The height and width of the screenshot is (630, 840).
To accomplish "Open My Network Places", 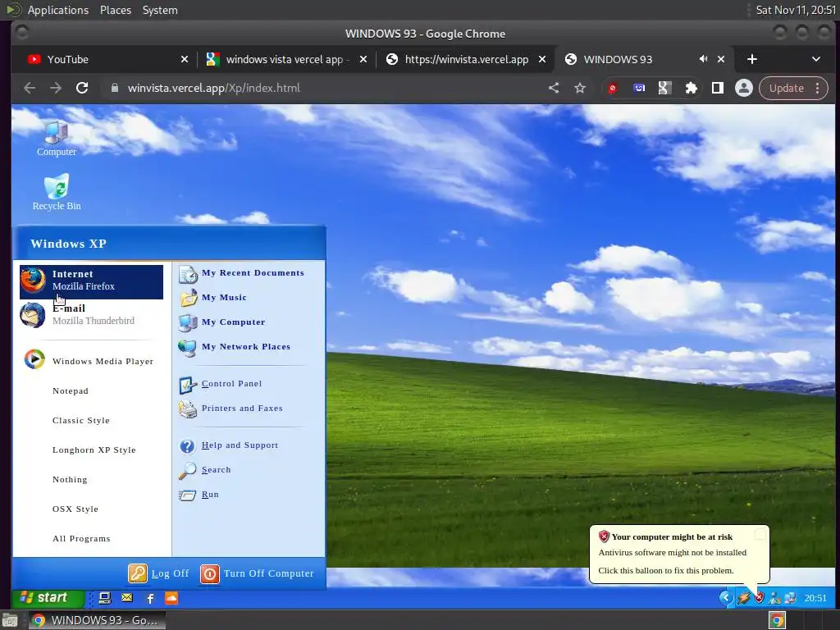I will [235, 347].
